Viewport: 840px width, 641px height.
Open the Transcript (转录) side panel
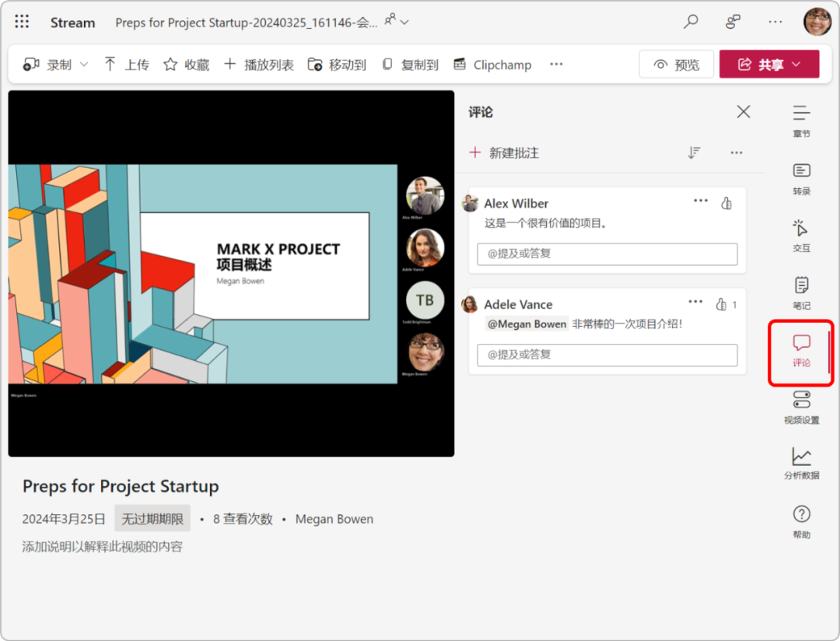(801, 178)
